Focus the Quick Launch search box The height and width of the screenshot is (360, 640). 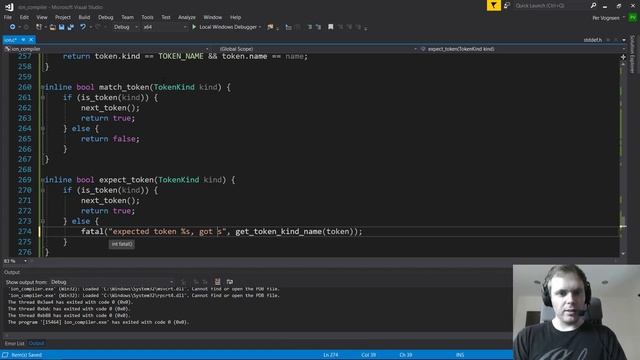551,6
